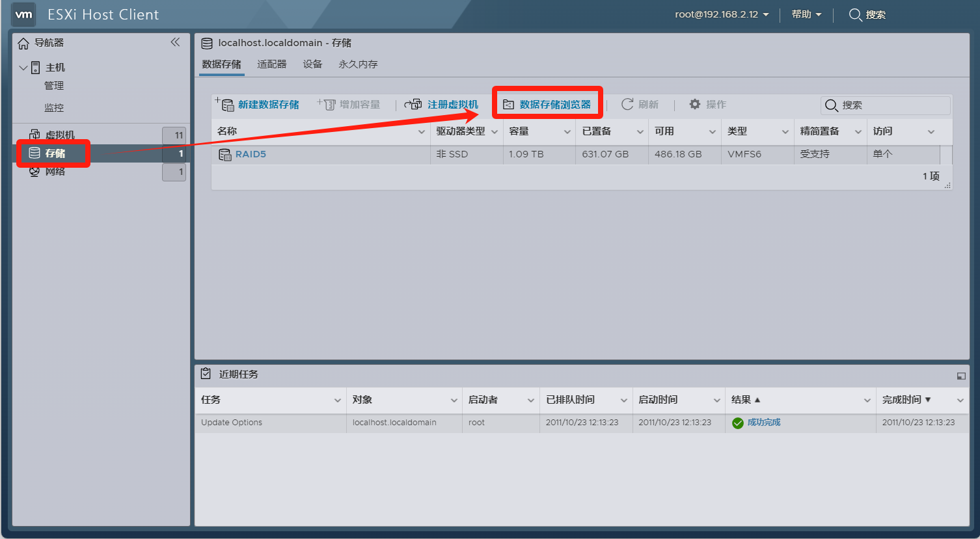
Task: Click the 成功完成 result link
Action: [763, 423]
